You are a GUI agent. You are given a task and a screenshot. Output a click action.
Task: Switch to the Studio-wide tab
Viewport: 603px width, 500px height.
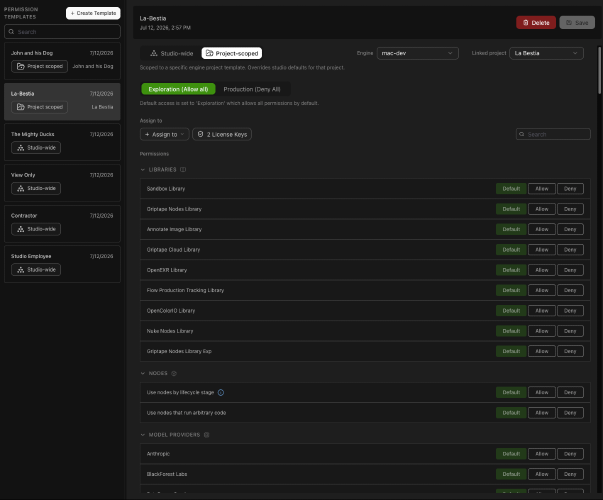point(172,53)
